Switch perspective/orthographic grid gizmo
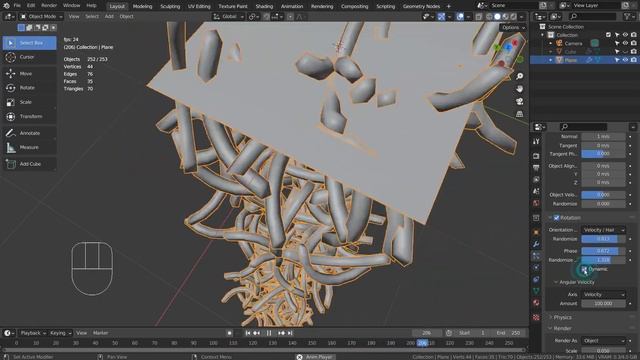The height and width of the screenshot is (360, 640). coord(520,114)
